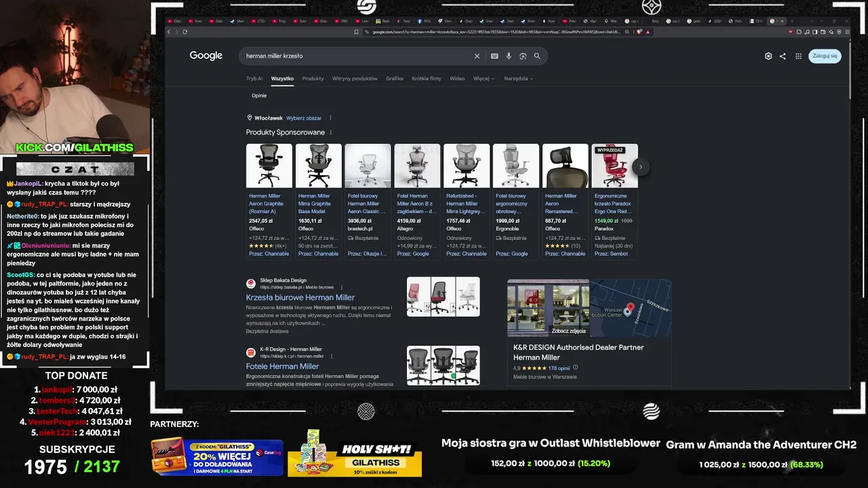Open info menu beside Produkty Sponsorowane

[x=331, y=132]
